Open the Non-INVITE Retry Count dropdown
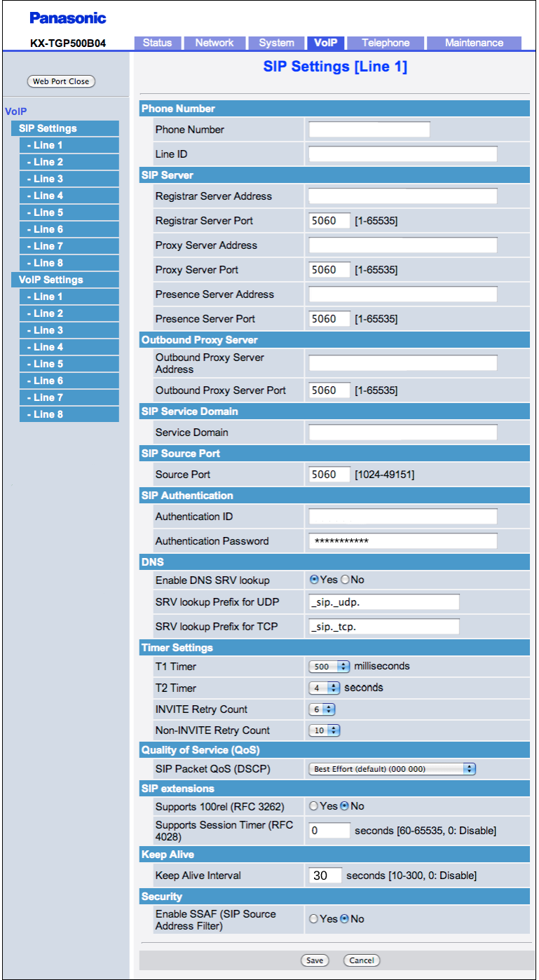The width and height of the screenshot is (539, 980). (x=325, y=730)
